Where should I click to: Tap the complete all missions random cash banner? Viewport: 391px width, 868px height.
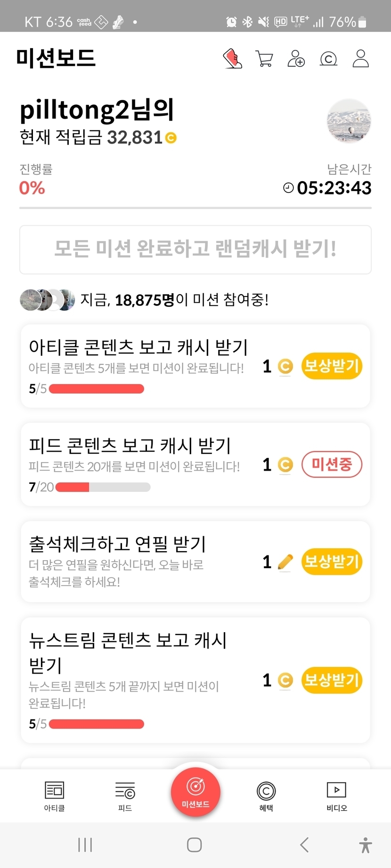coord(195,249)
